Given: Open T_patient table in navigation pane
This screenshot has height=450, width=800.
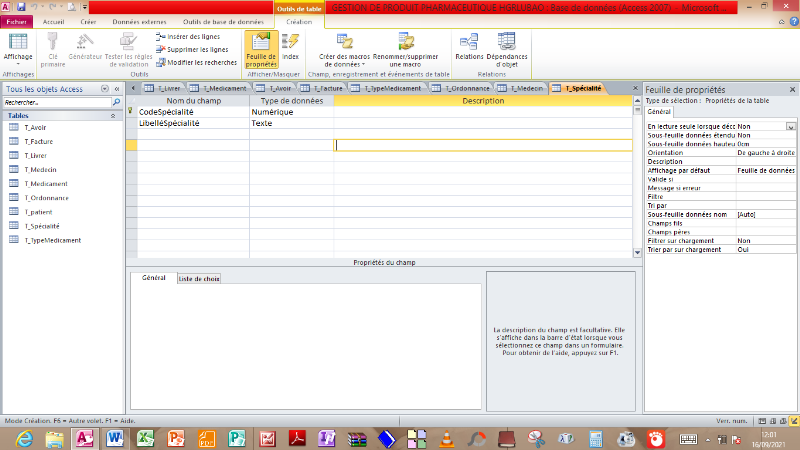Looking at the screenshot, I should click(x=41, y=212).
